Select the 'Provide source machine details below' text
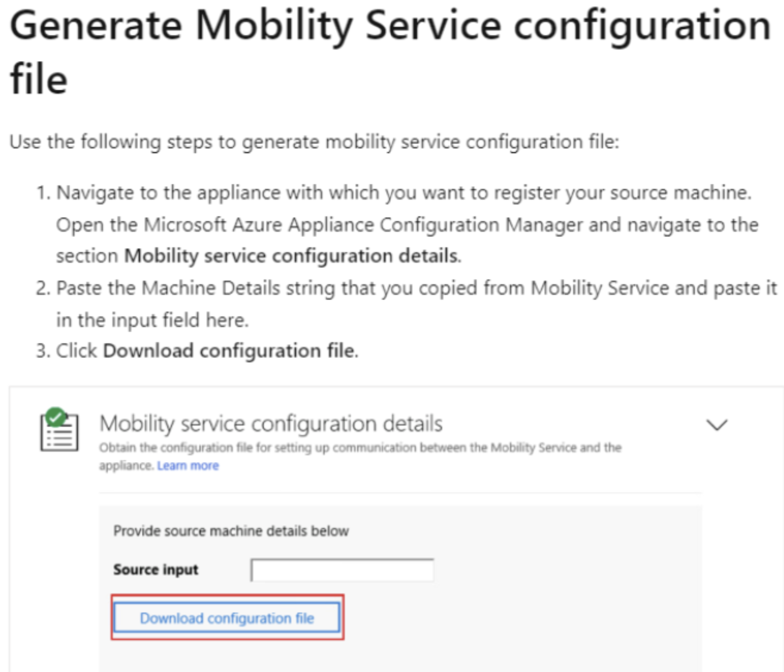This screenshot has height=672, width=784. click(x=231, y=530)
